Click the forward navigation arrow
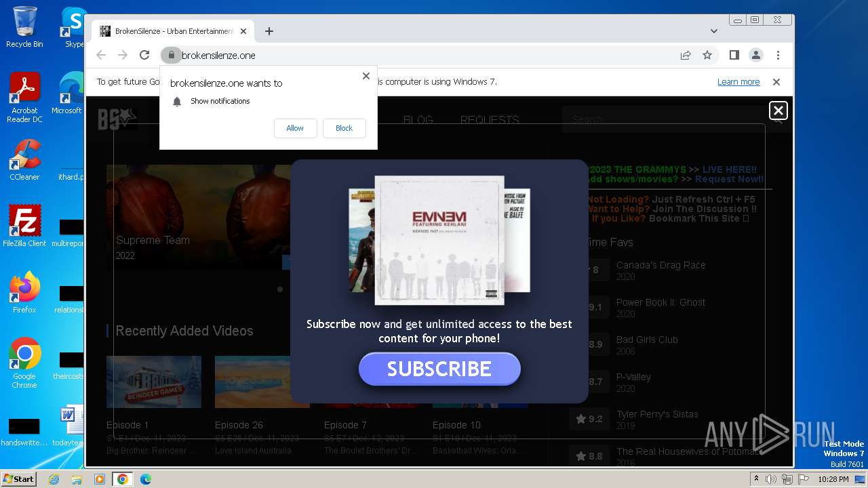This screenshot has height=488, width=868. (x=123, y=56)
